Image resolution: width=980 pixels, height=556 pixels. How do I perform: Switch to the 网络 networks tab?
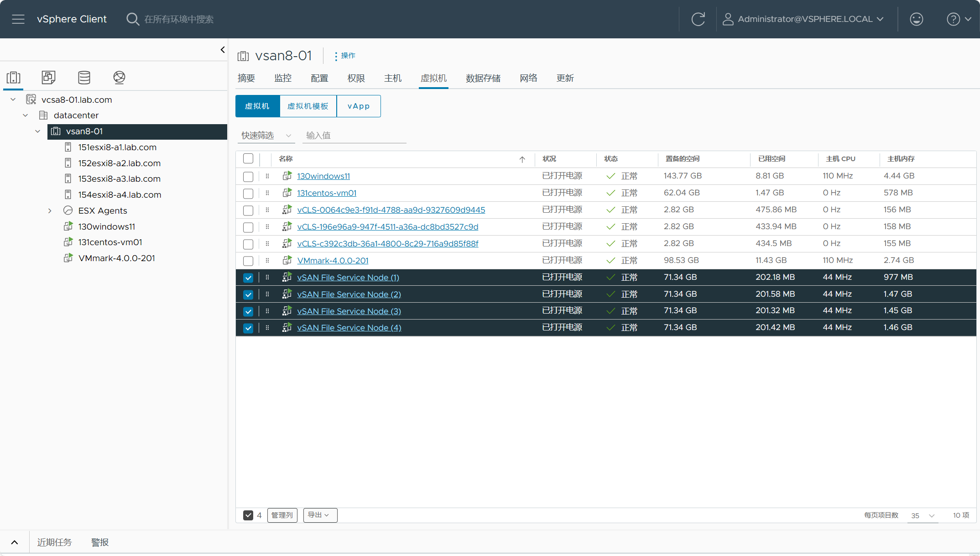(529, 78)
